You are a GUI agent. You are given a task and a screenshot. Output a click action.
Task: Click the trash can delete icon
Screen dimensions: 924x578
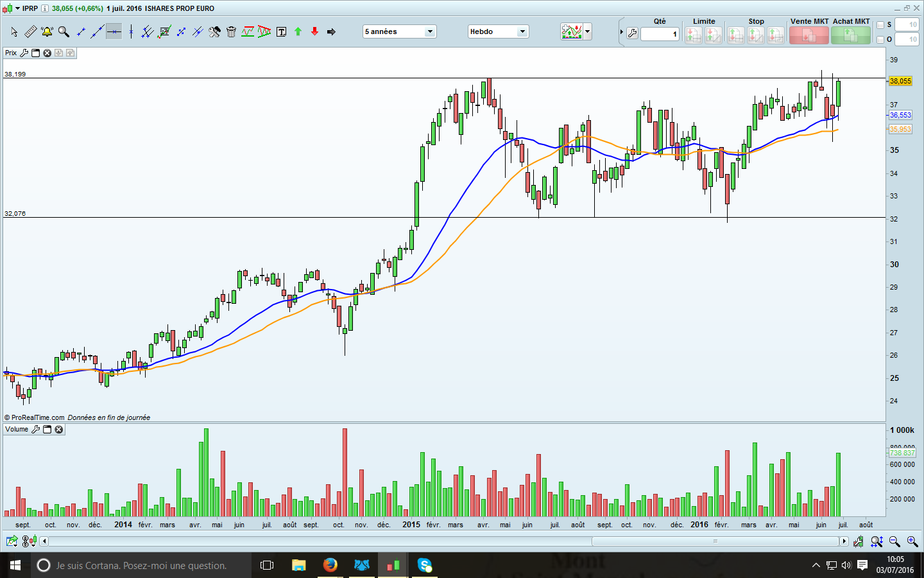[x=231, y=31]
